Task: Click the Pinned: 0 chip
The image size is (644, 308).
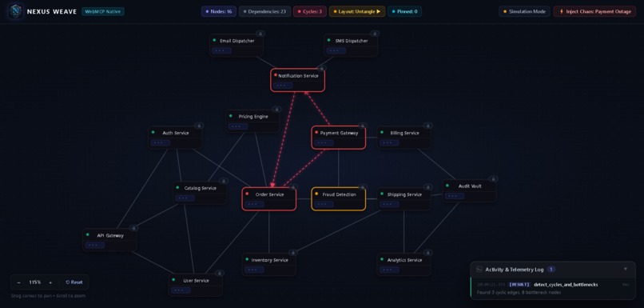Action: tap(404, 11)
